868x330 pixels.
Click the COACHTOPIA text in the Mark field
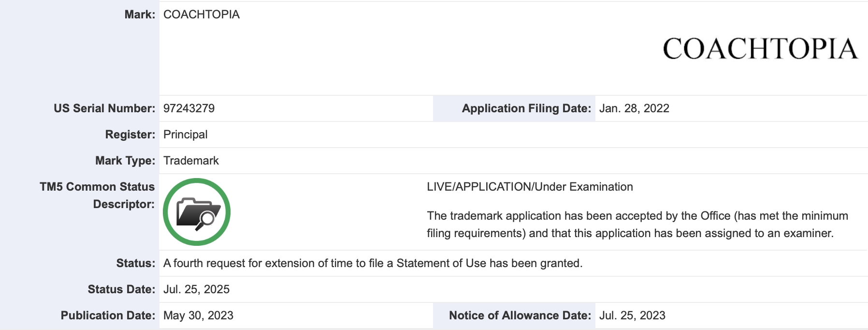pos(201,15)
